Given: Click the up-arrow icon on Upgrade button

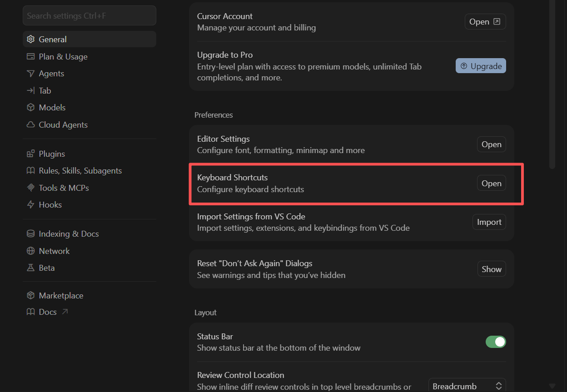Looking at the screenshot, I should click(x=463, y=66).
